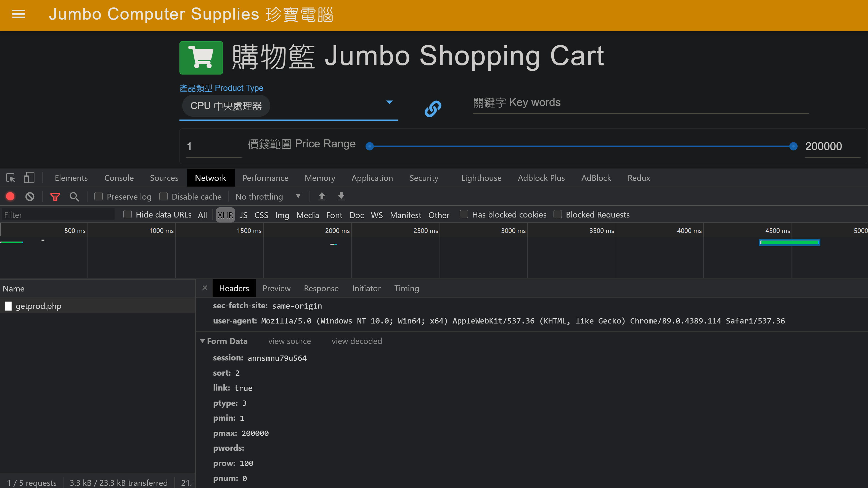
Task: Filter requests by WS
Action: pos(377,215)
